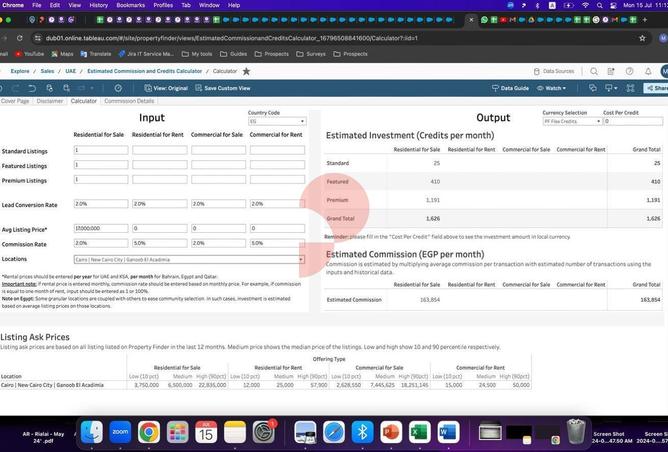Open Data Sources
668x452 pixels.
click(554, 71)
